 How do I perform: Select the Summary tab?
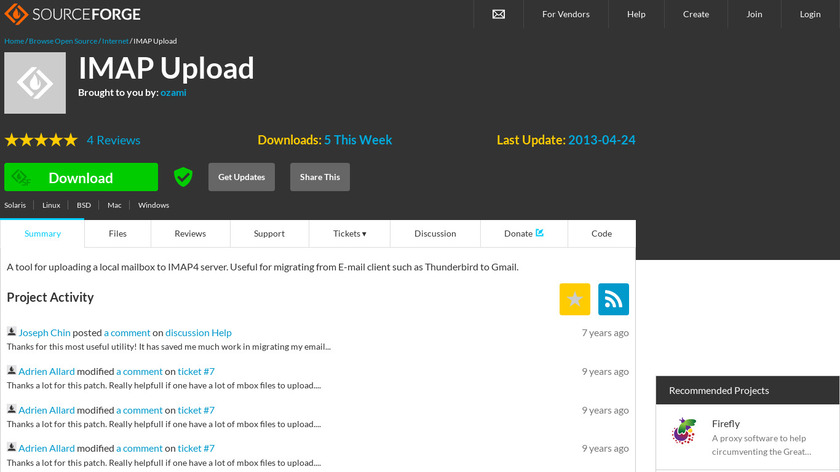(42, 234)
